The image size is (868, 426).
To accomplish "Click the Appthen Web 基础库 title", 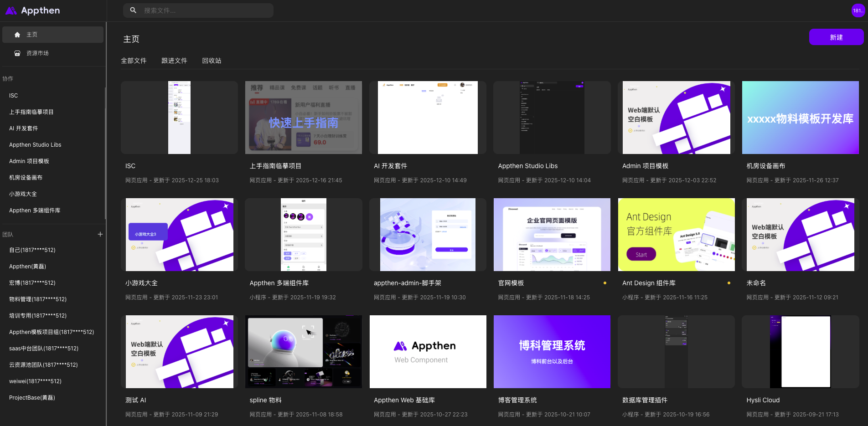I will [404, 400].
